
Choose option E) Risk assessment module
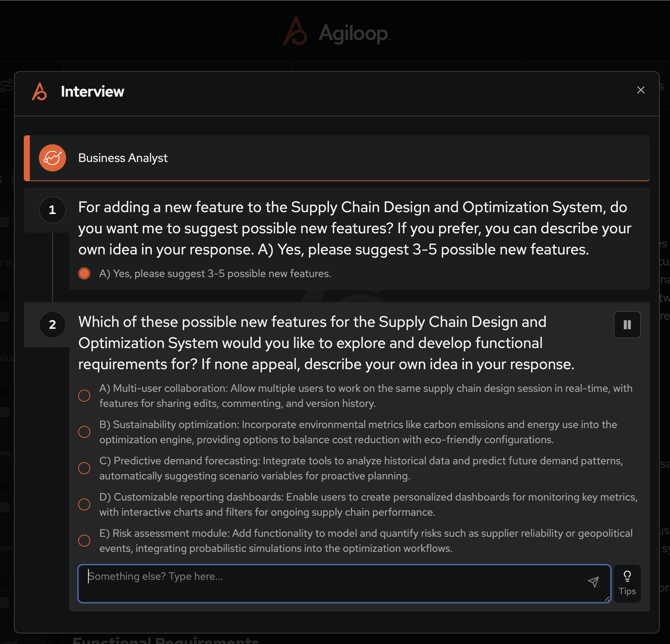point(84,541)
